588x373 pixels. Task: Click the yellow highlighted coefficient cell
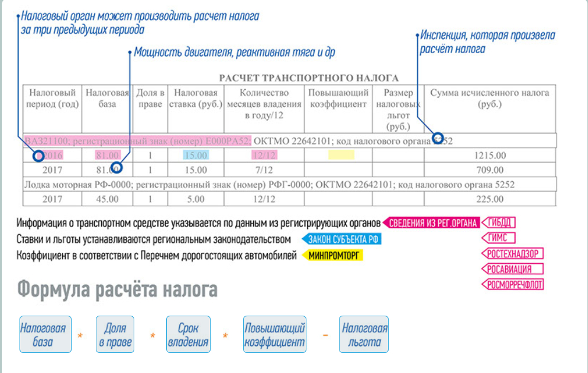341,155
